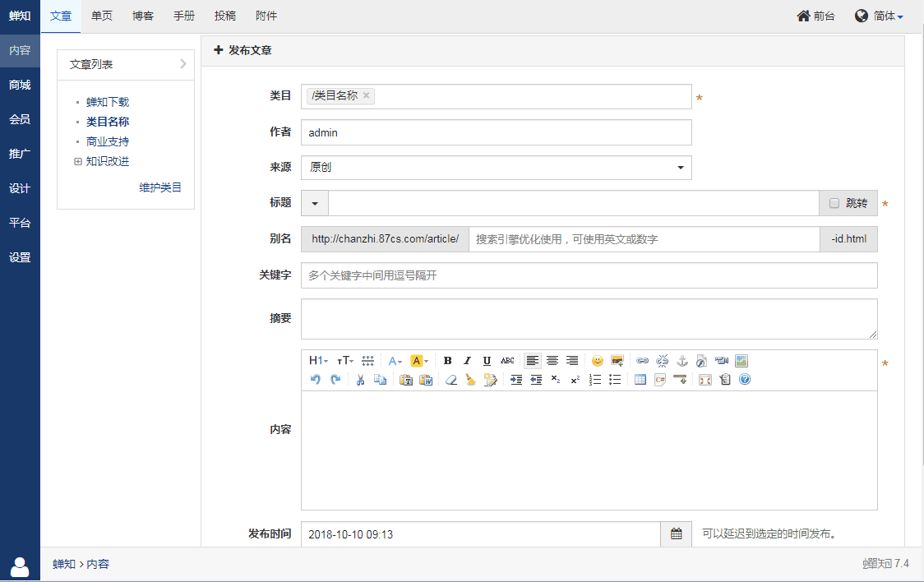The width and height of the screenshot is (924, 582).
Task: Open 商城 in the left sidebar
Action: tap(20, 85)
